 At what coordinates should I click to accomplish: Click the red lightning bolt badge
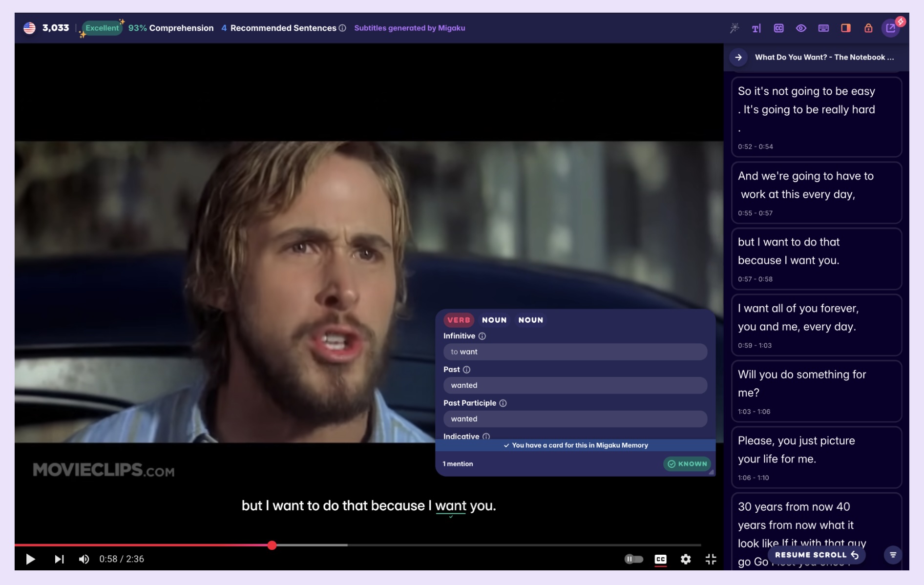901,21
